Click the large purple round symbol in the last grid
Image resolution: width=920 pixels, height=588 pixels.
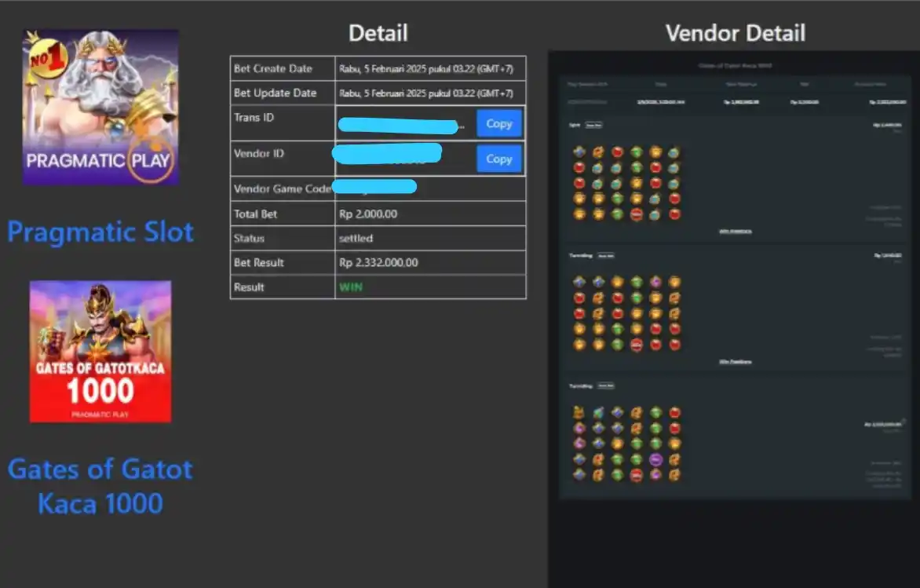tap(655, 459)
